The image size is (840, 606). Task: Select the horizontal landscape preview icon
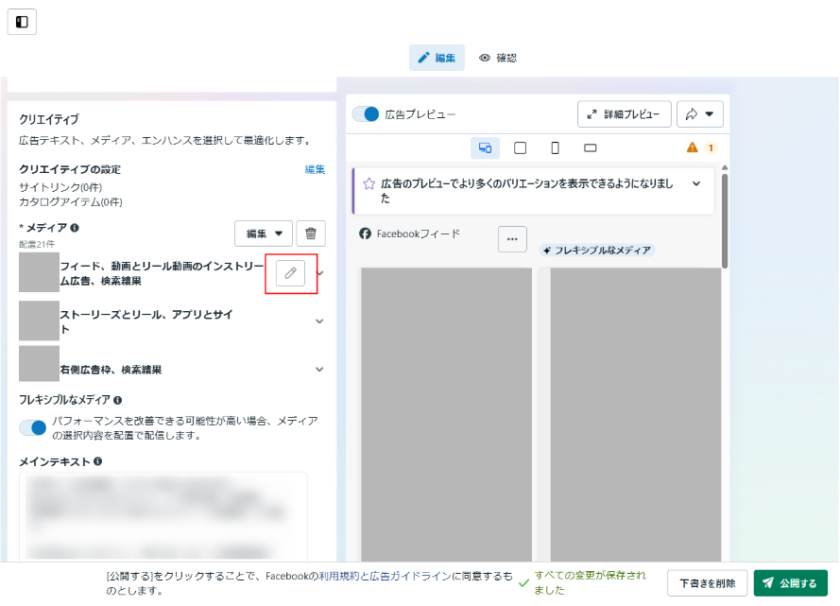coord(590,148)
